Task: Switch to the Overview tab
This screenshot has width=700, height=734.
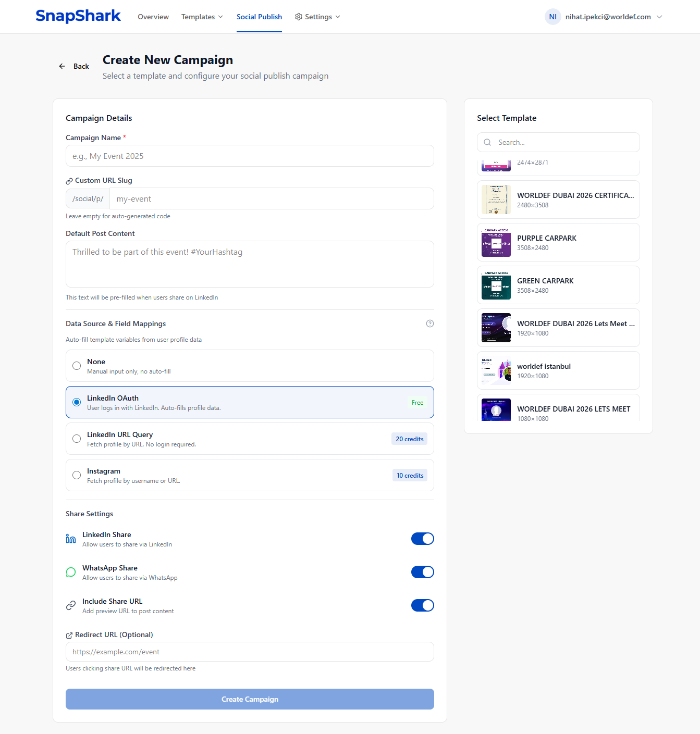Action: (x=153, y=17)
